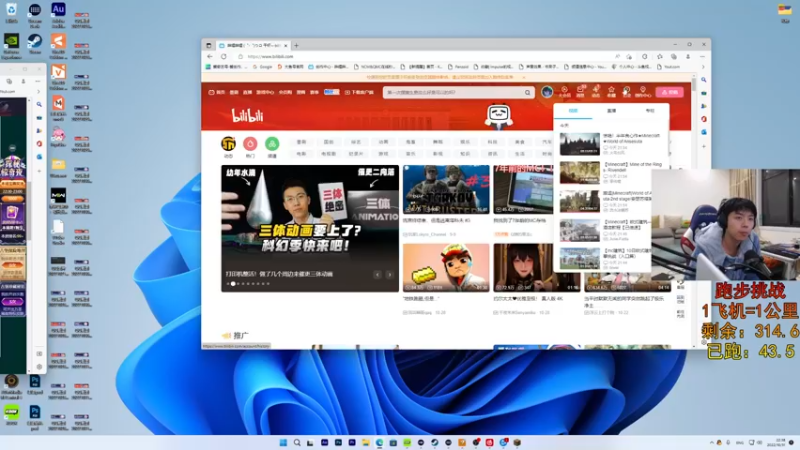Open Google bookmark in favorites bar
This screenshot has width=800, height=450.
pos(263,67)
